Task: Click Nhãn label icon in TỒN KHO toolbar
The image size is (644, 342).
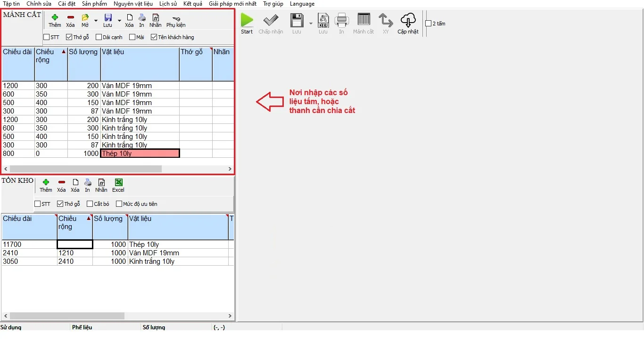Action: point(101,183)
